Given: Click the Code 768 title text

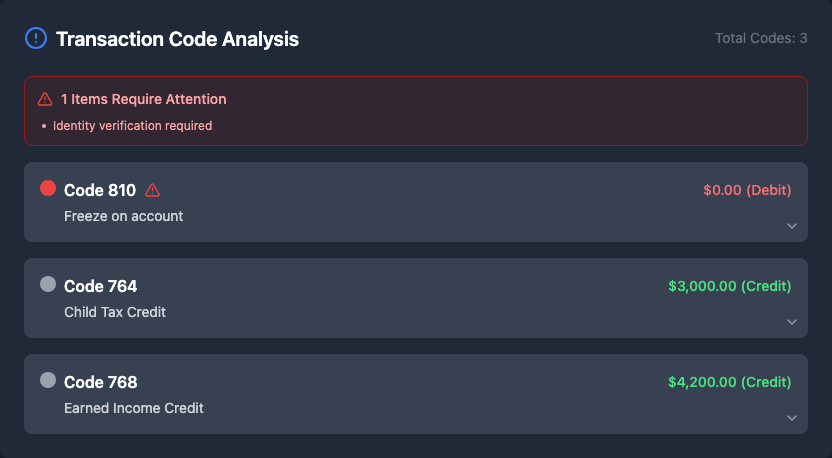Looking at the screenshot, I should coord(100,382).
